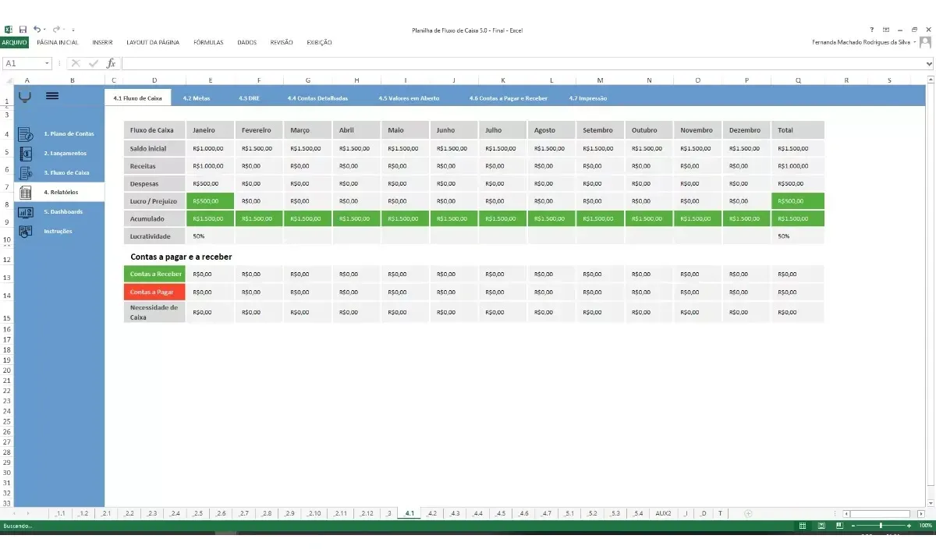
Task: Click the logo icon above the sidebar
Action: point(25,97)
